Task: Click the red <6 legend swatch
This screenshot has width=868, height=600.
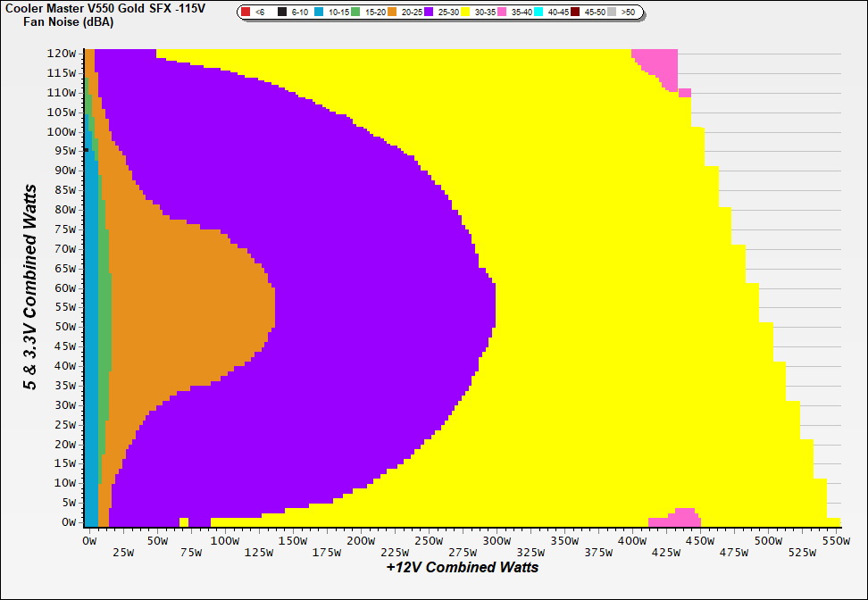Action: coord(246,12)
